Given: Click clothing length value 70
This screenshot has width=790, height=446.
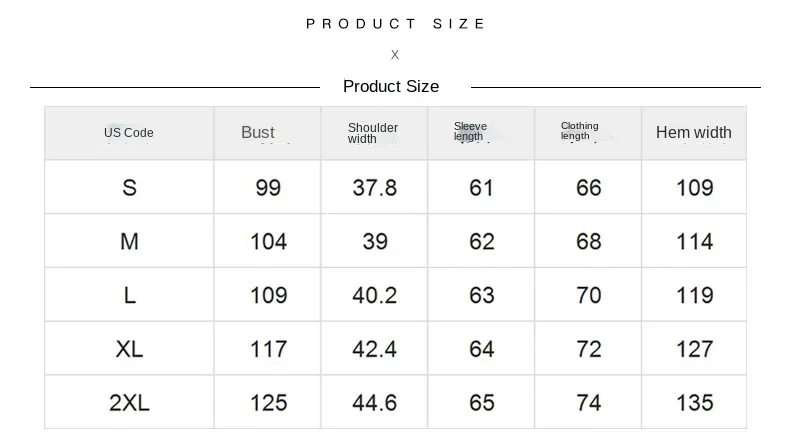Looking at the screenshot, I should click(x=589, y=295).
